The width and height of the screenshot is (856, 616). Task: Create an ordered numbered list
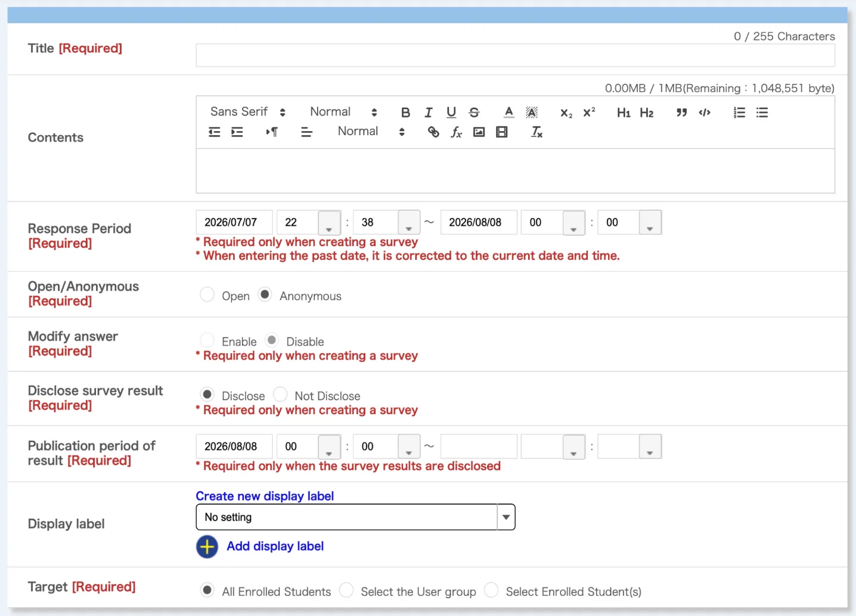(x=739, y=112)
